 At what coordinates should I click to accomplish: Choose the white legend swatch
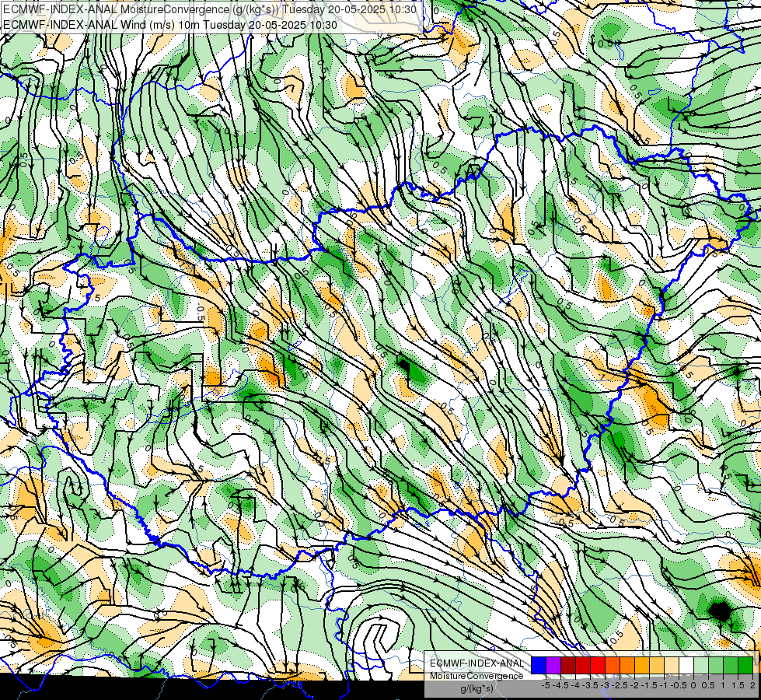coord(686,666)
